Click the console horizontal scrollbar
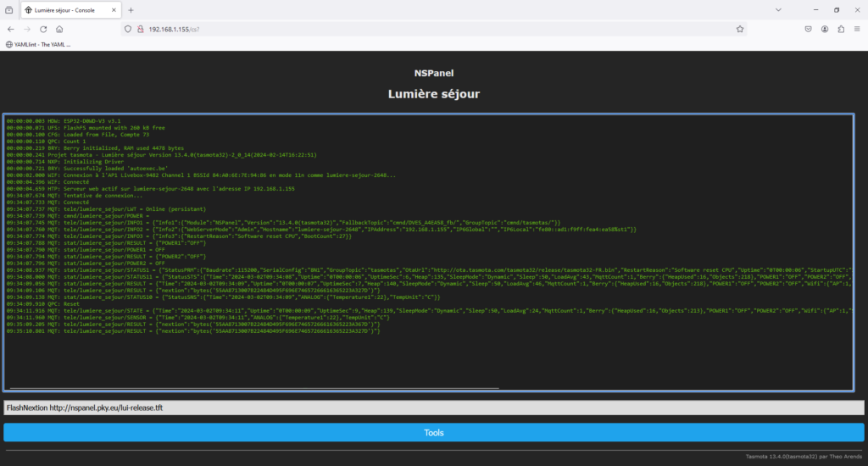This screenshot has height=466, width=868. 254,389
